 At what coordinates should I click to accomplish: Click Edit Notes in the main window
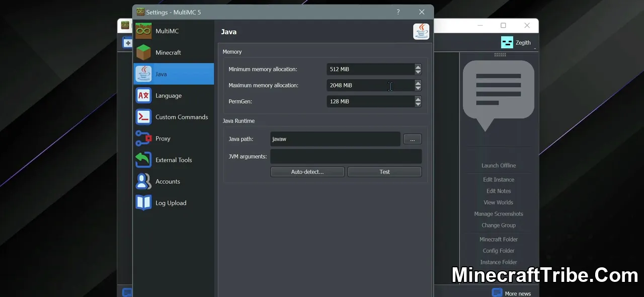point(499,191)
